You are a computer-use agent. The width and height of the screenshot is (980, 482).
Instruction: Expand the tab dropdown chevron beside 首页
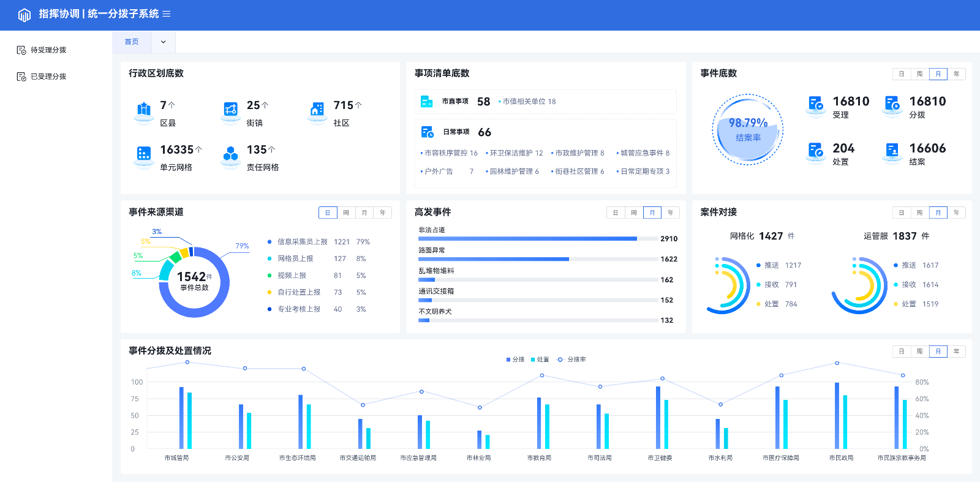point(163,42)
